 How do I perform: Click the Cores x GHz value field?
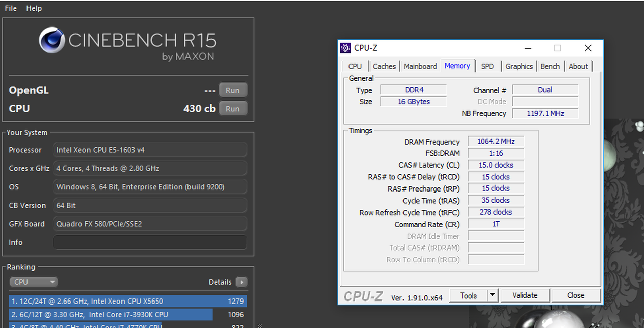pyautogui.click(x=150, y=168)
